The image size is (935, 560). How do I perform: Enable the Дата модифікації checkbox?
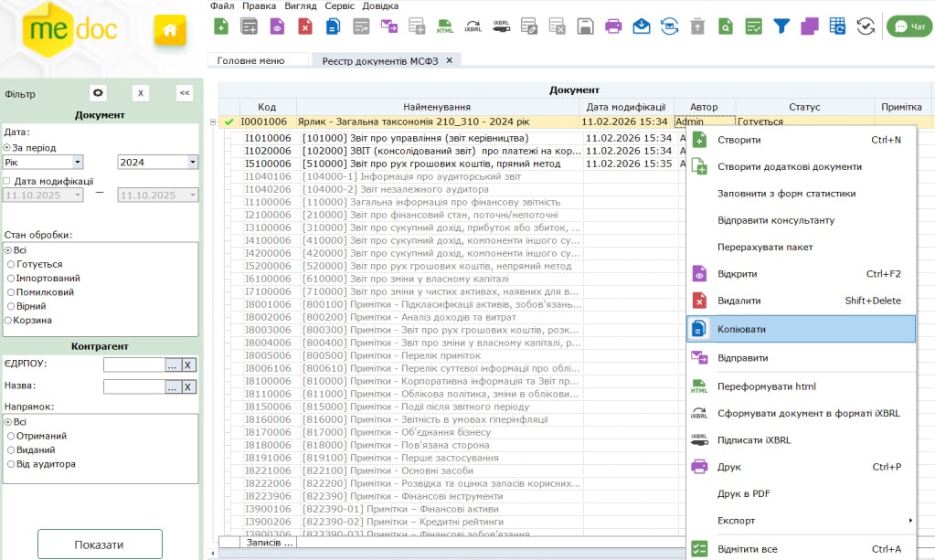(x=7, y=181)
